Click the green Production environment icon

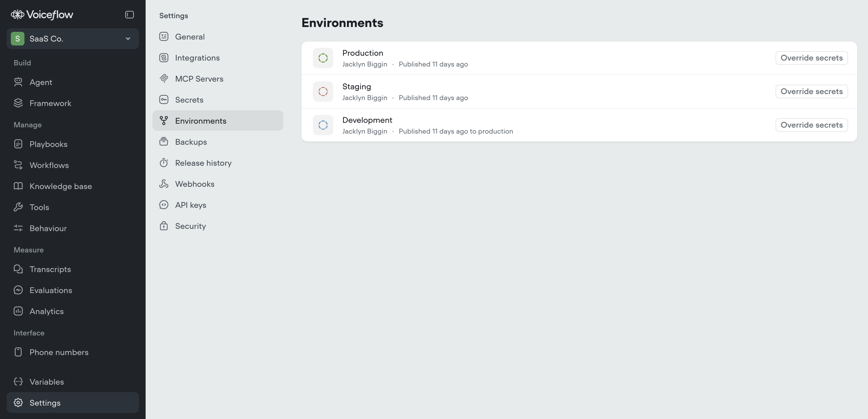323,58
